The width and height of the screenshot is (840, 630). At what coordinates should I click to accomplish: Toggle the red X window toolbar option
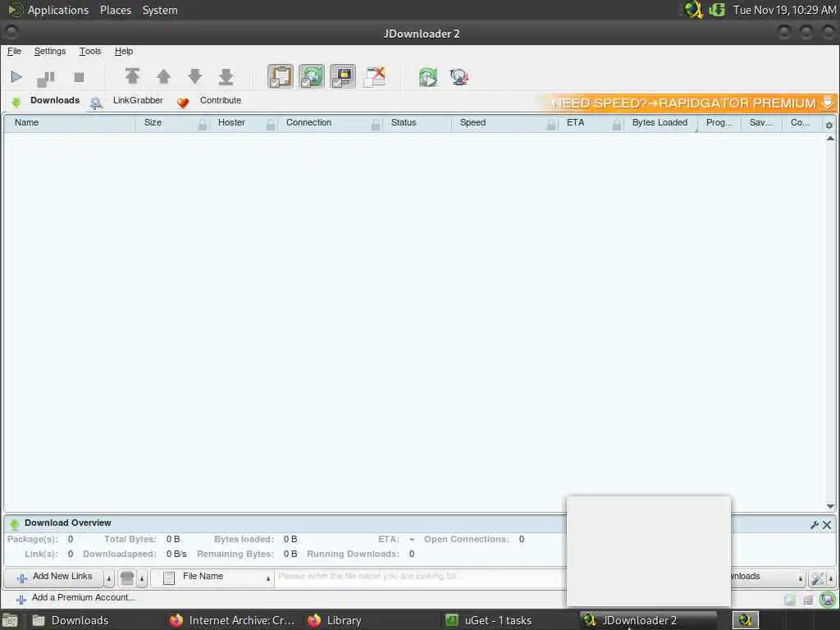click(x=374, y=76)
